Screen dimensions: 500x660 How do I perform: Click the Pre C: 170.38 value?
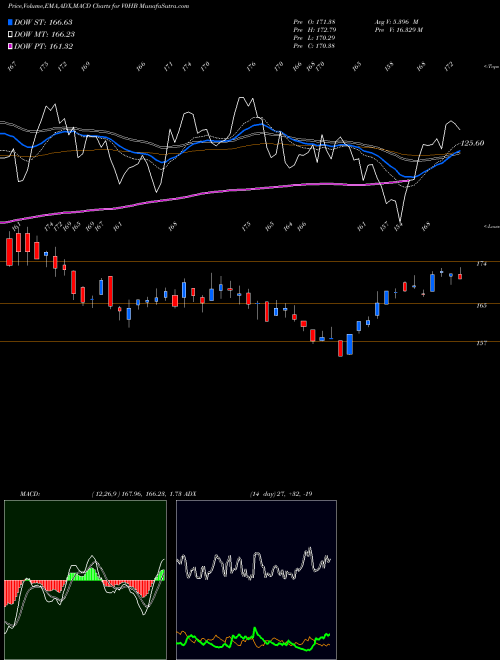[x=314, y=46]
